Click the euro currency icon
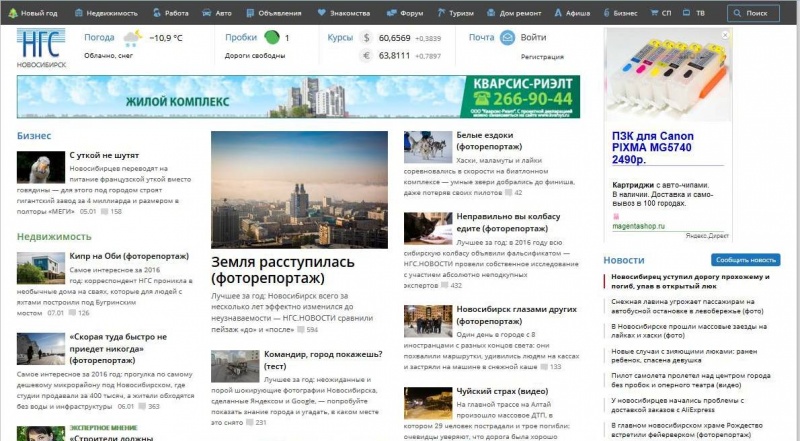The image size is (800, 441). click(367, 56)
